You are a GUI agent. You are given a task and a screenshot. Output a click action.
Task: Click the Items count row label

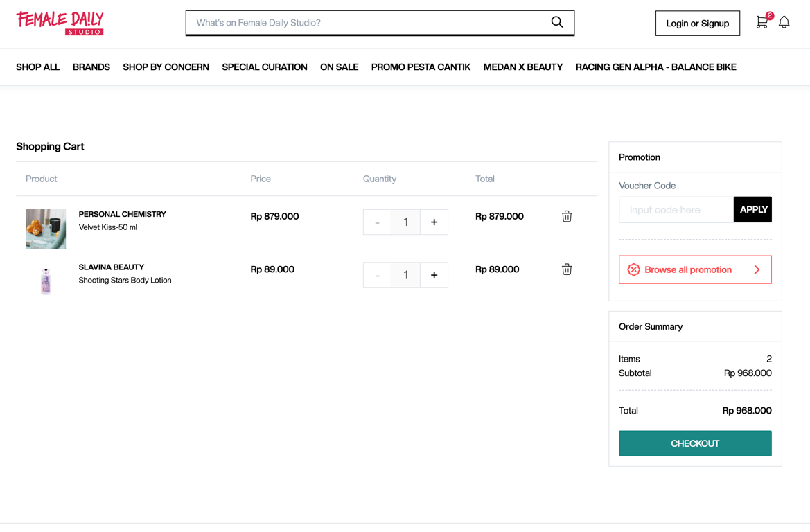(x=629, y=359)
